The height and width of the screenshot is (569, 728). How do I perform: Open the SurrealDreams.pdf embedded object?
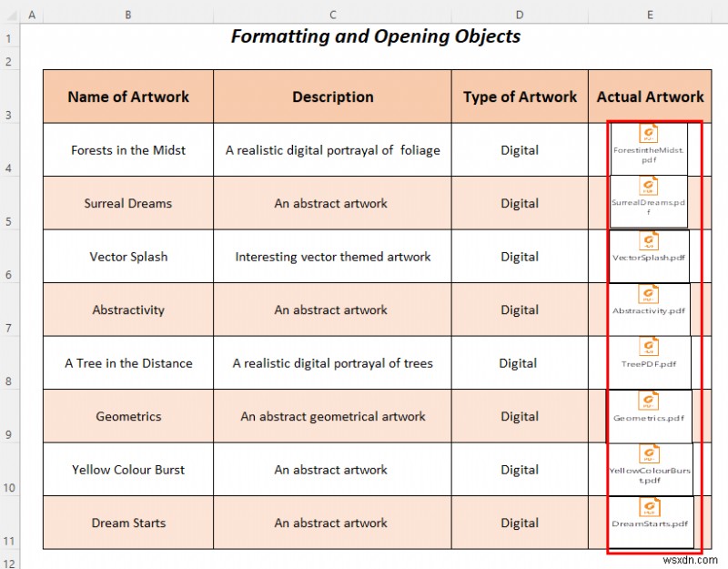pos(649,201)
